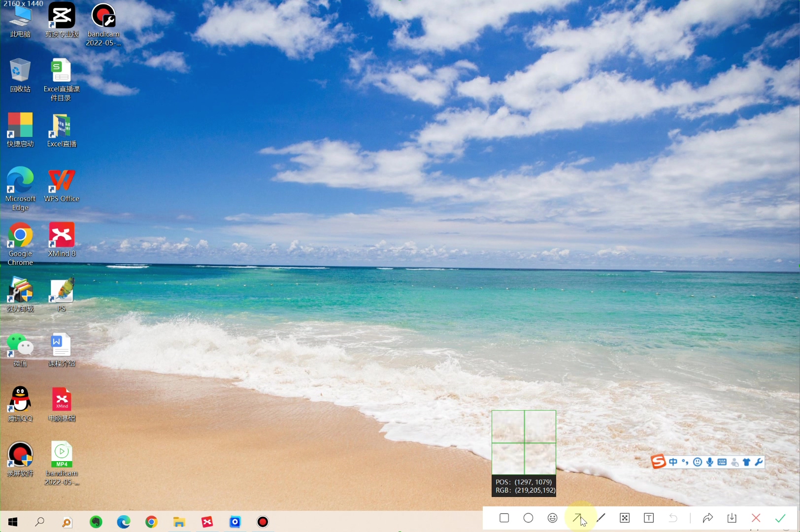
Task: Save the screenshot to file
Action: click(732, 518)
